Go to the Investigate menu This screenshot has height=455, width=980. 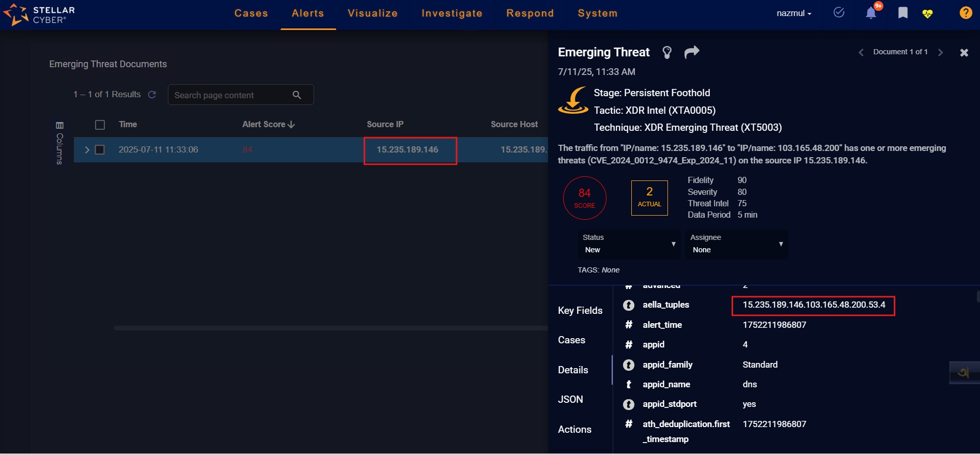(x=452, y=13)
